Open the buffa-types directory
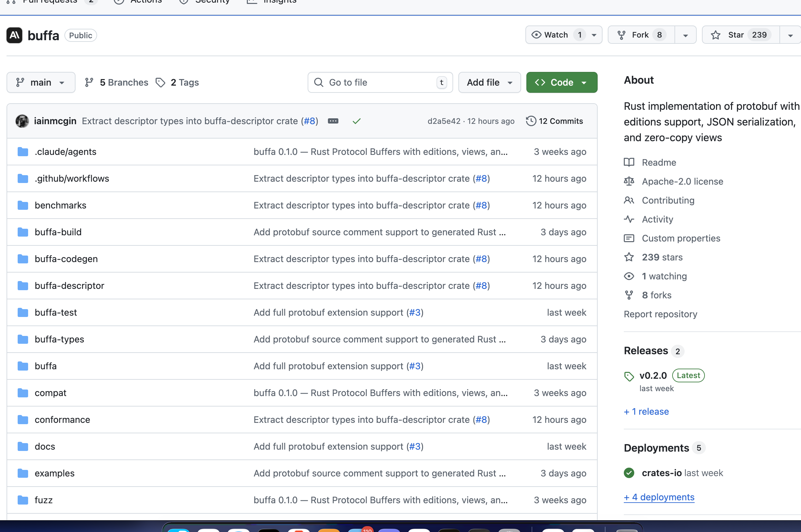 point(60,339)
